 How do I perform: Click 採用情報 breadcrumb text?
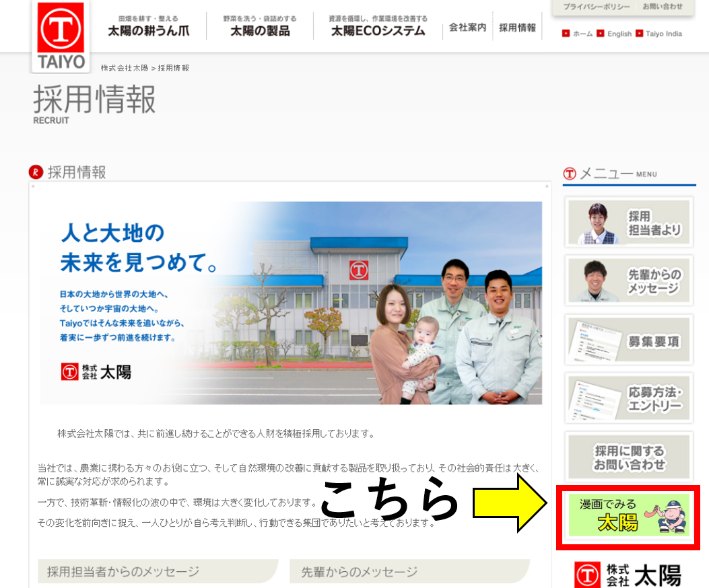click(x=173, y=68)
